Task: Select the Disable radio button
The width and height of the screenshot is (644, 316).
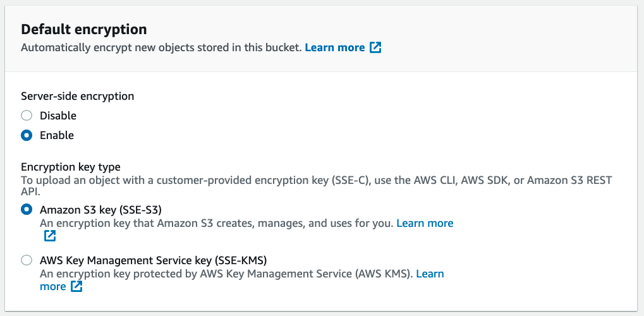Action: 27,116
